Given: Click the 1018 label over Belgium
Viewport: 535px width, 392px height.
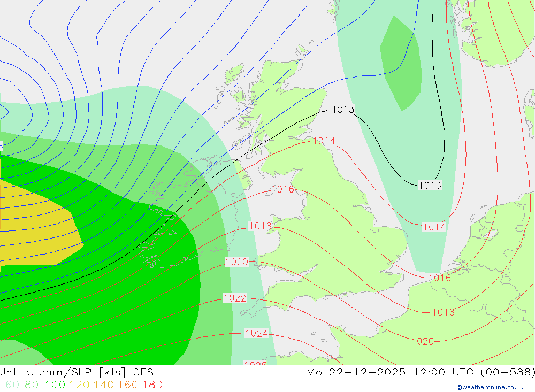Looking at the screenshot, I should (443, 312).
